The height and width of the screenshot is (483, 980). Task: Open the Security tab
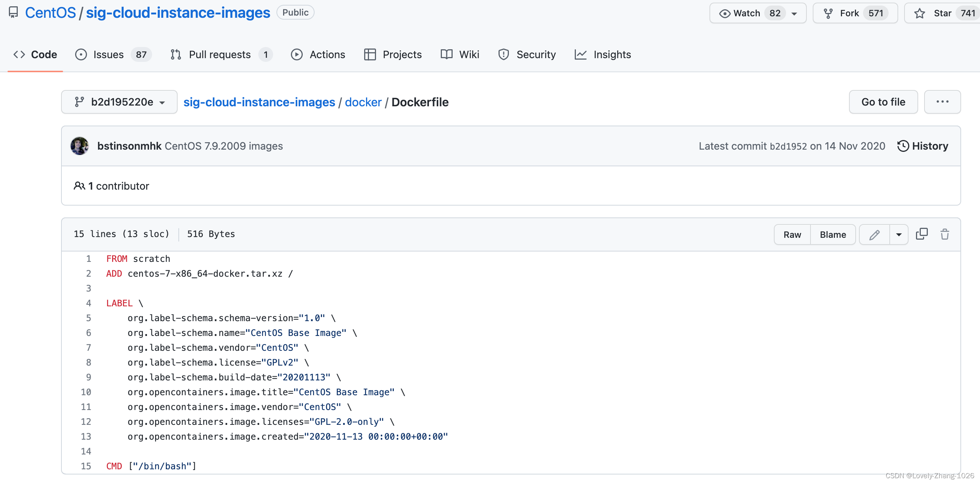(527, 54)
